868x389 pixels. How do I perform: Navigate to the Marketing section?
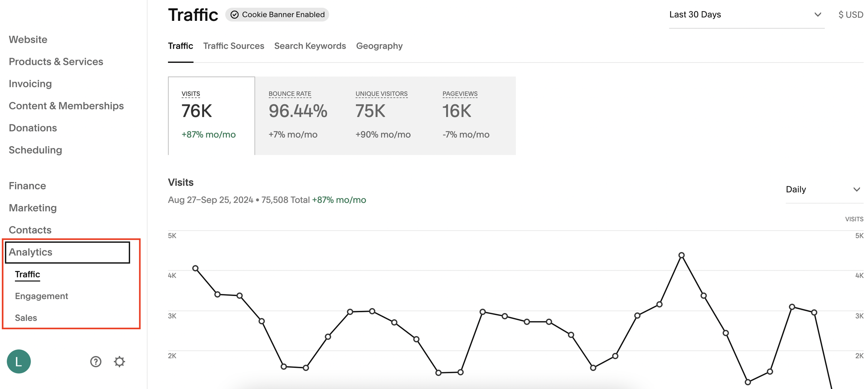pyautogui.click(x=33, y=208)
